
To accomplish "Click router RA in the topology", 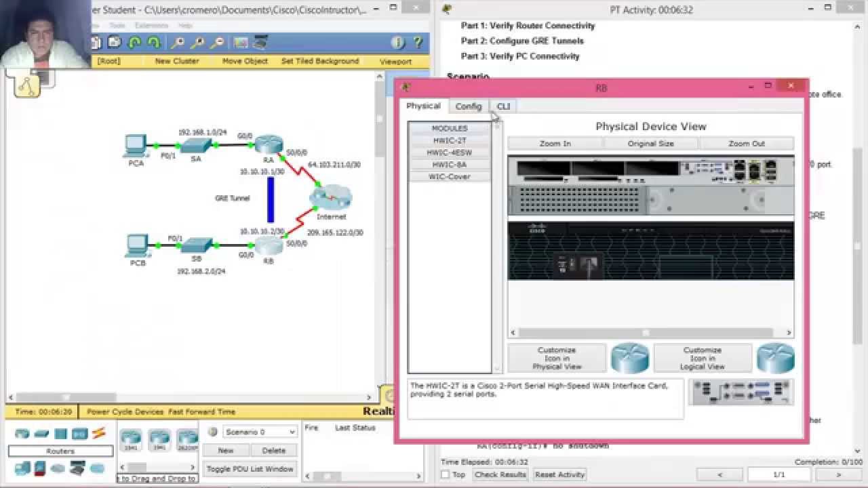I will click(x=269, y=144).
